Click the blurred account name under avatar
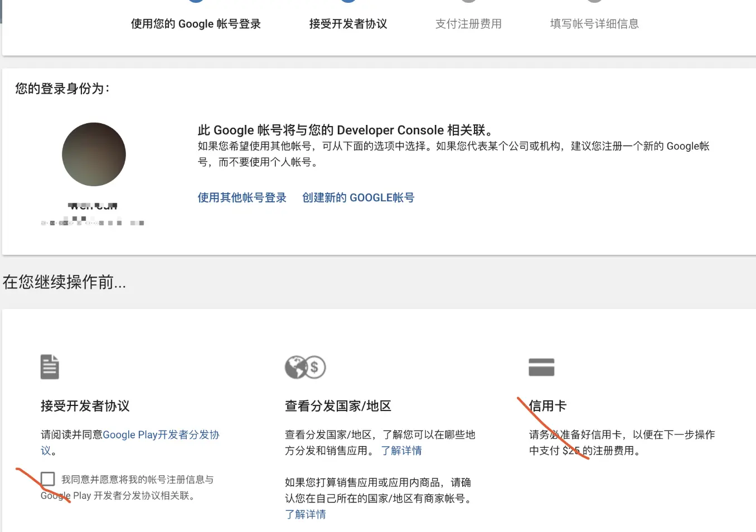 click(93, 206)
